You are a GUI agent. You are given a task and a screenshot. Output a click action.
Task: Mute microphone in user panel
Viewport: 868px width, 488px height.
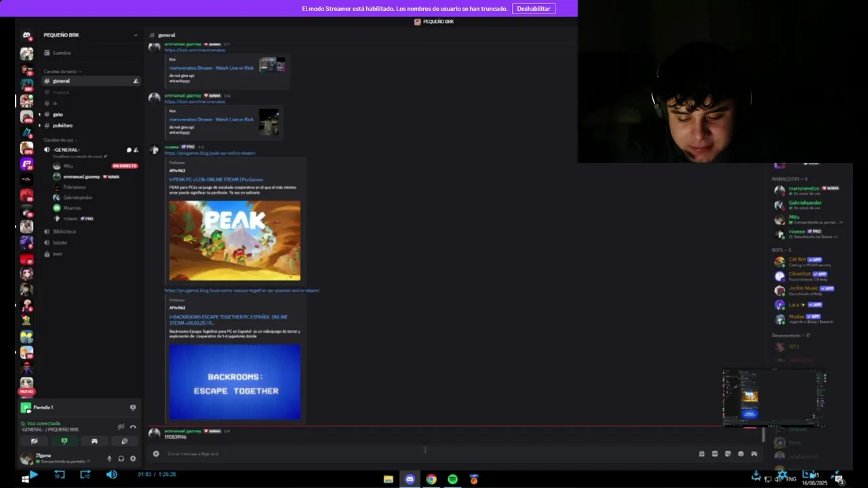[x=109, y=458]
